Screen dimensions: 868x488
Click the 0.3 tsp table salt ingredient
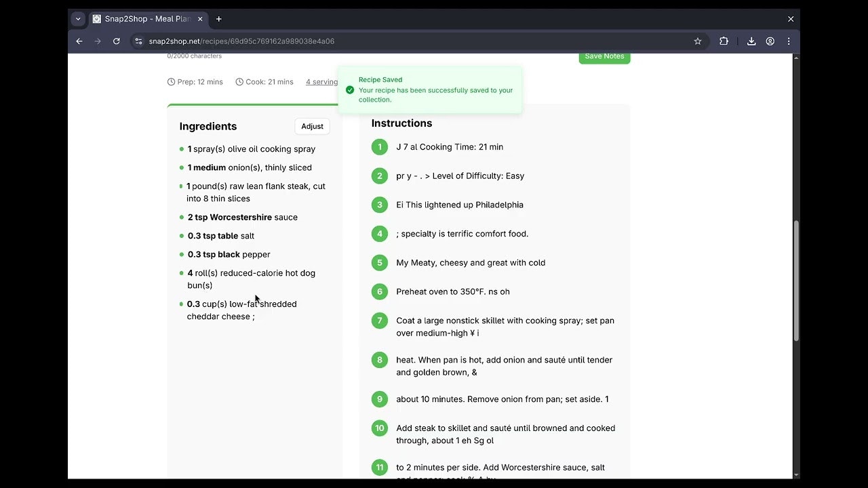(221, 236)
